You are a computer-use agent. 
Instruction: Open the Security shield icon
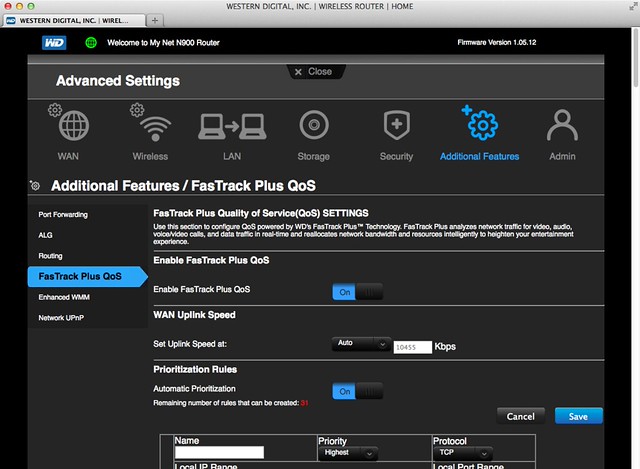point(396,127)
